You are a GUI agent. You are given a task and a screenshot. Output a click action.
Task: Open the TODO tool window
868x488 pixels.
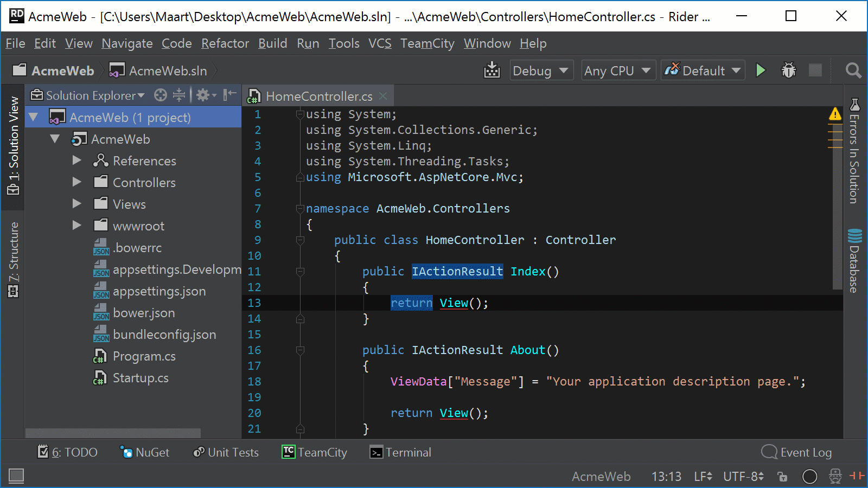point(67,452)
